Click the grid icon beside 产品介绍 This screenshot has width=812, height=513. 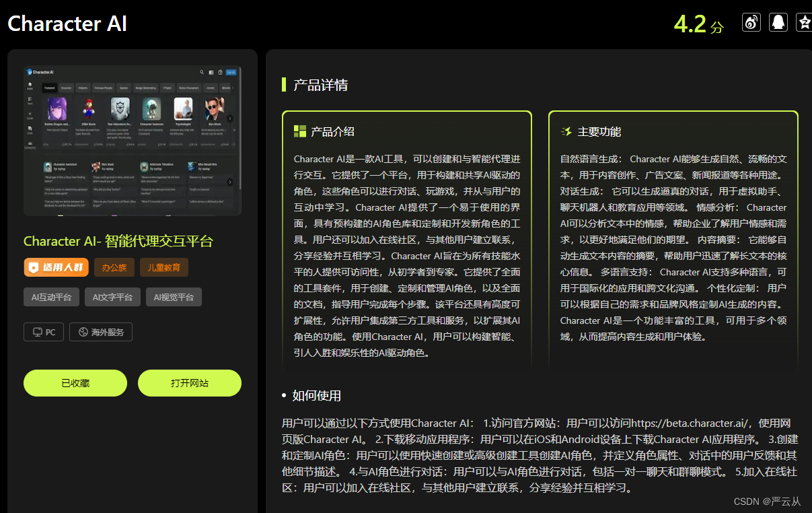pyautogui.click(x=300, y=131)
